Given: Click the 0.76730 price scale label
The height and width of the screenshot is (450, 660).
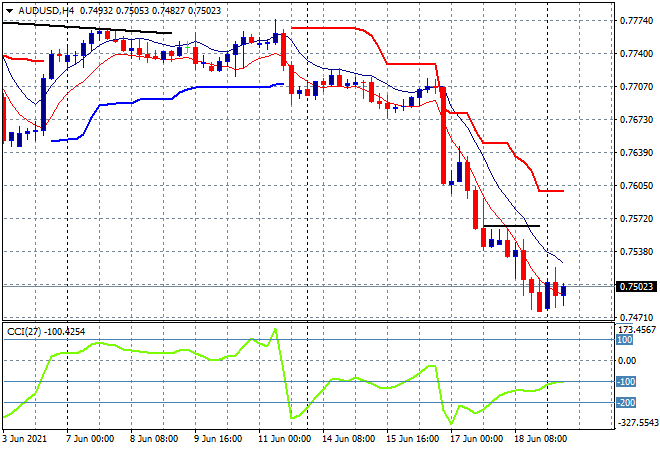Looking at the screenshot, I should click(636, 120).
